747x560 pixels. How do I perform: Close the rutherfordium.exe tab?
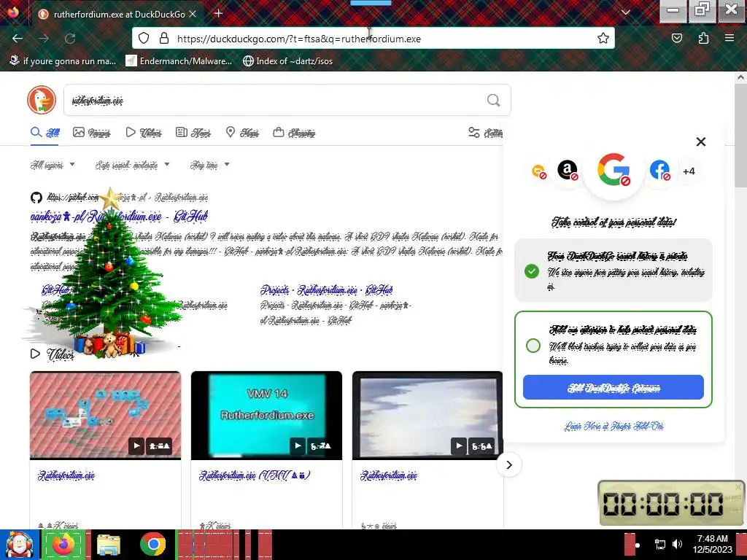pos(193,15)
